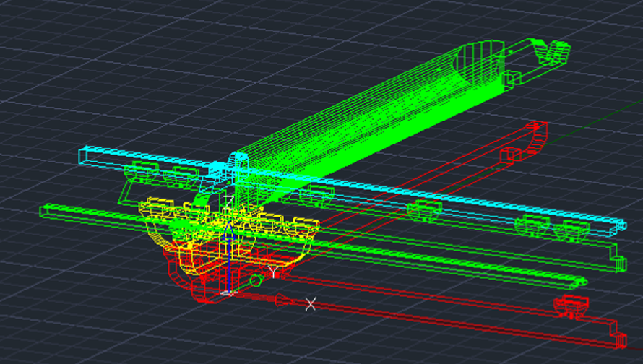This screenshot has width=643, height=364.
Task: Click the white X axis marker
Action: point(311,304)
